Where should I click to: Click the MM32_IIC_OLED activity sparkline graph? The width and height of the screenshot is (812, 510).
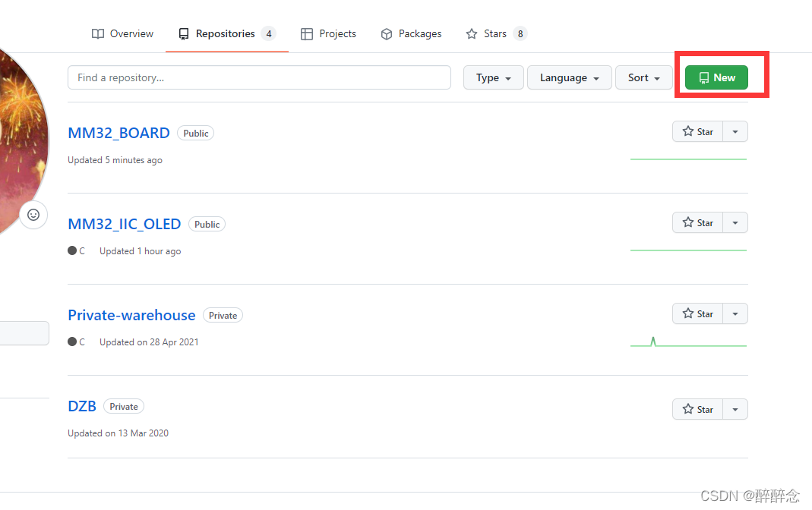tap(688, 250)
